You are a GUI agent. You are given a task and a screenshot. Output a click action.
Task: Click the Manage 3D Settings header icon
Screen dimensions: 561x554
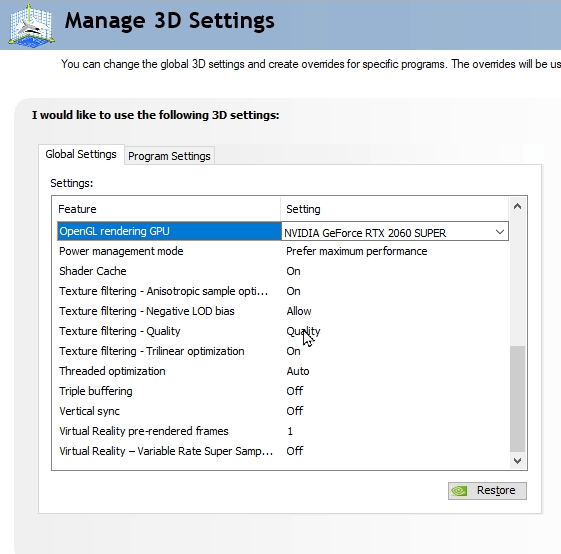coord(32,26)
